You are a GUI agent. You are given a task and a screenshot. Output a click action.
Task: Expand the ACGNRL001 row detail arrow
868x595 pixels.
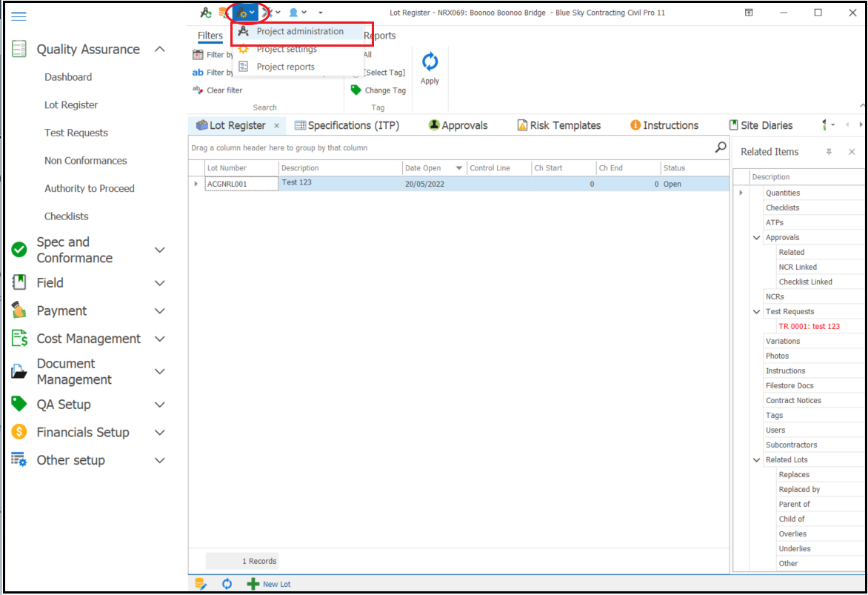tap(196, 183)
